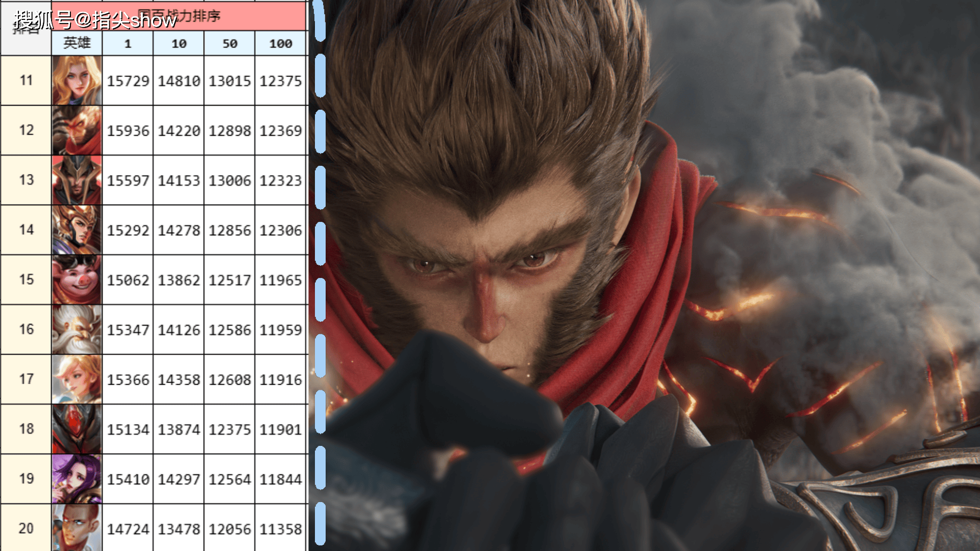The height and width of the screenshot is (551, 980).
Task: Select the rank number 18 cell
Action: click(26, 430)
